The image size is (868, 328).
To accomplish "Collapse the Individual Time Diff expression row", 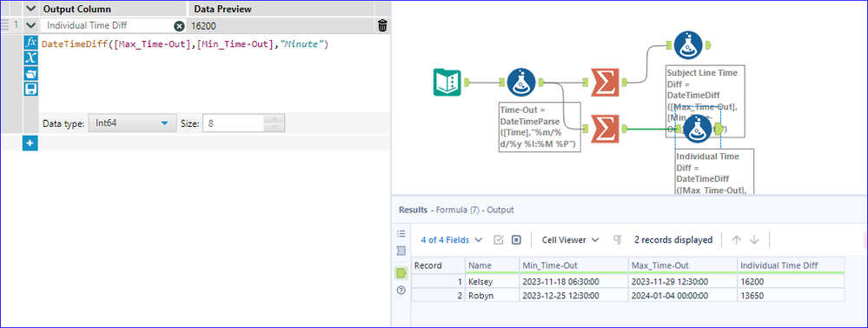I will click(30, 25).
